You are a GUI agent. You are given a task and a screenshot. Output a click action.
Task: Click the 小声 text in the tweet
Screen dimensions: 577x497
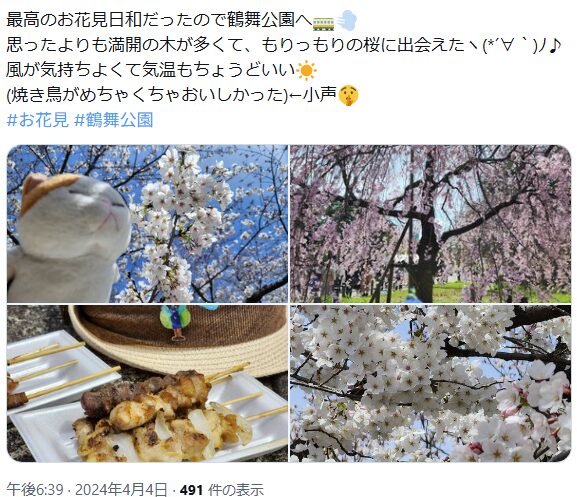pyautogui.click(x=319, y=95)
